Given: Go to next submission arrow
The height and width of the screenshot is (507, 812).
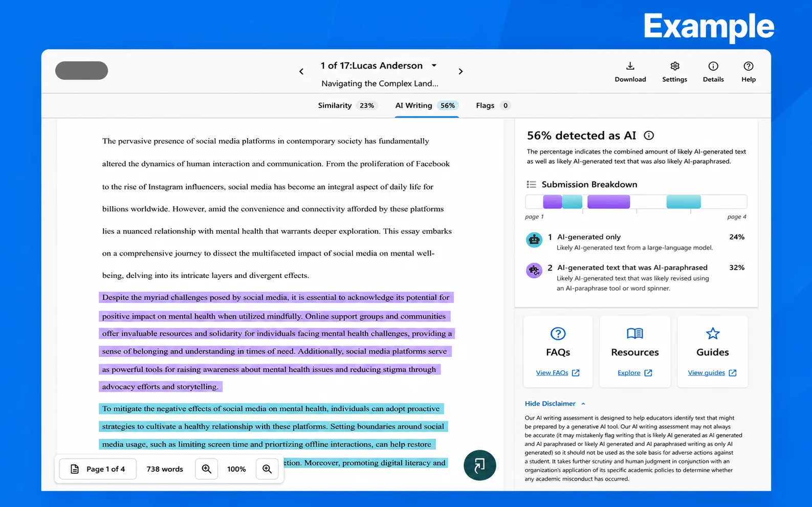Looking at the screenshot, I should point(460,72).
